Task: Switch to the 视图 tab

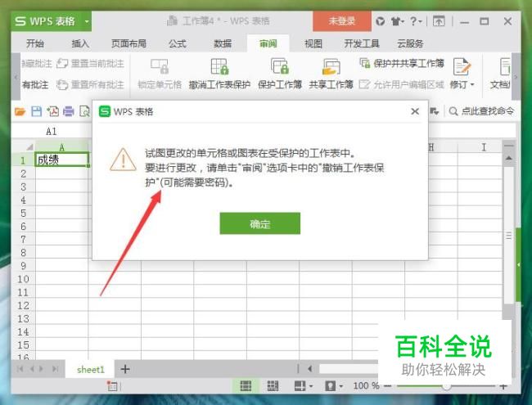Action: pyautogui.click(x=313, y=43)
